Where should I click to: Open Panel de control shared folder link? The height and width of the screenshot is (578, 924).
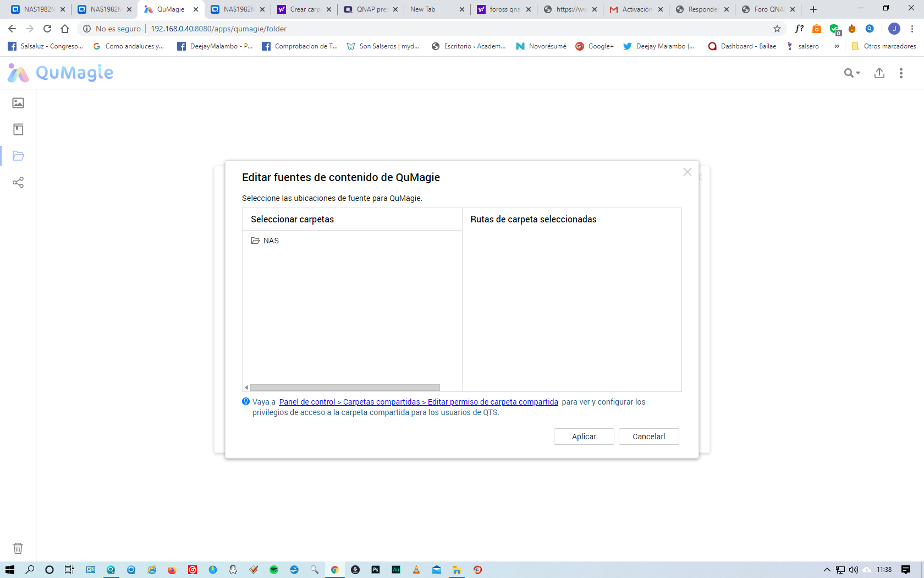pos(418,402)
